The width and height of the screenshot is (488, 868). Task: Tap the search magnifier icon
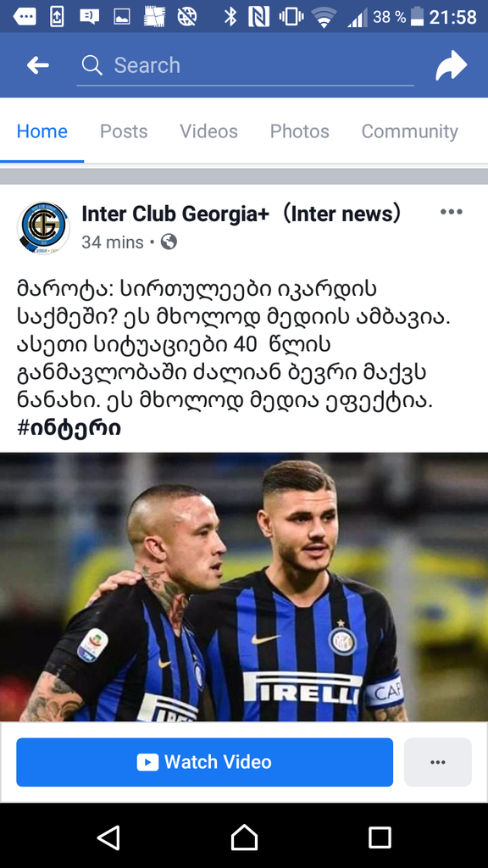[91, 65]
